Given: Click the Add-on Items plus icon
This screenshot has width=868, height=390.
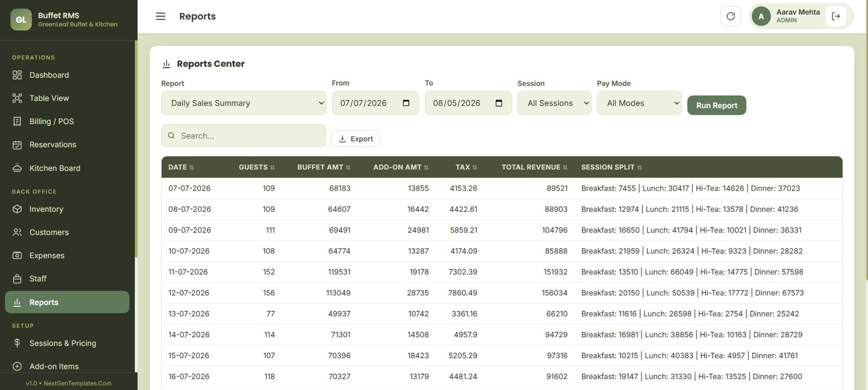Looking at the screenshot, I should pyautogui.click(x=17, y=367).
